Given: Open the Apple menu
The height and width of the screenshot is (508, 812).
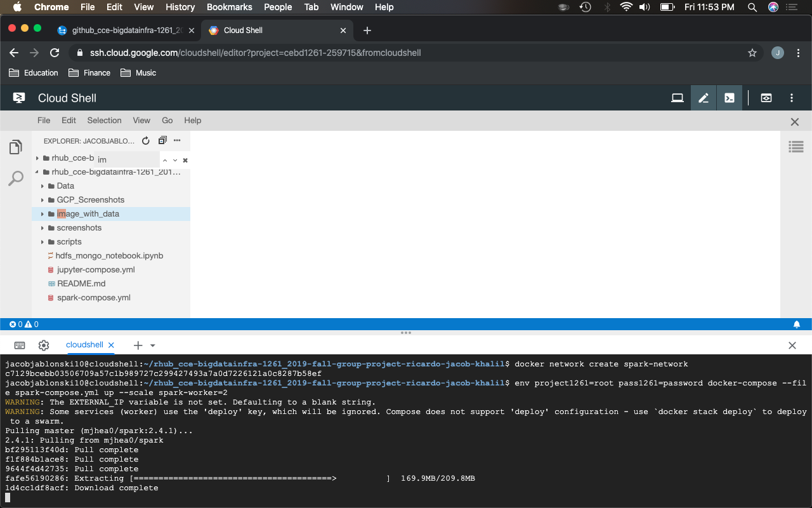Looking at the screenshot, I should 17,7.
